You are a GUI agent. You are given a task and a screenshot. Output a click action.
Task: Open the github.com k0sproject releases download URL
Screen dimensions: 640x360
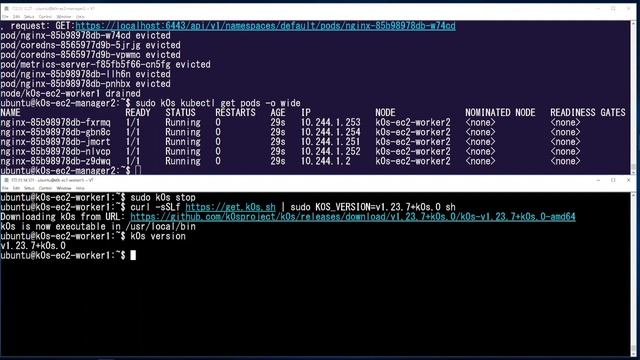point(353,217)
